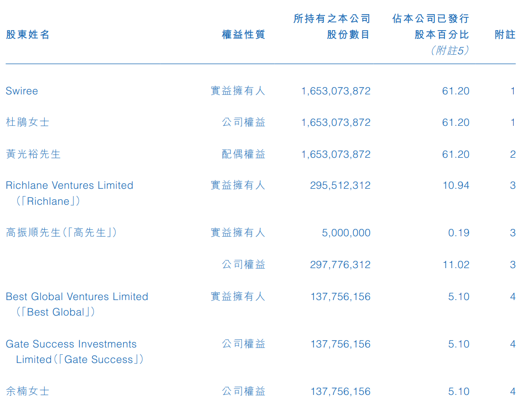Select Best Global Ventures Limited name
This screenshot has height=399, width=532.
(x=77, y=296)
